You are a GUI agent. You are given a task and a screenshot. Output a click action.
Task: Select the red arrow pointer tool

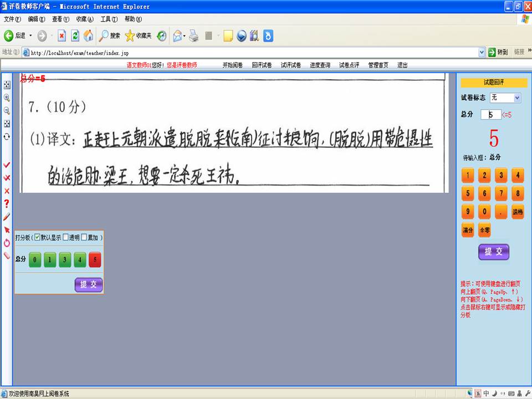click(x=7, y=229)
